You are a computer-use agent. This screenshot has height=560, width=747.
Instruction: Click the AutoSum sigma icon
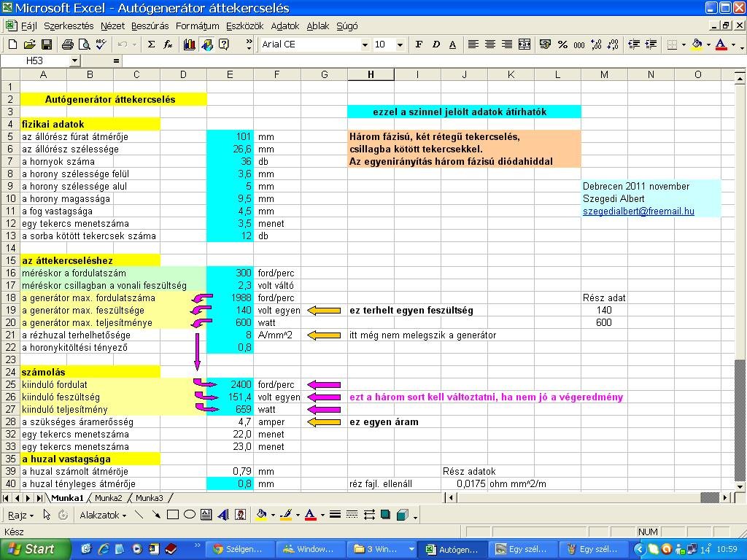point(152,44)
